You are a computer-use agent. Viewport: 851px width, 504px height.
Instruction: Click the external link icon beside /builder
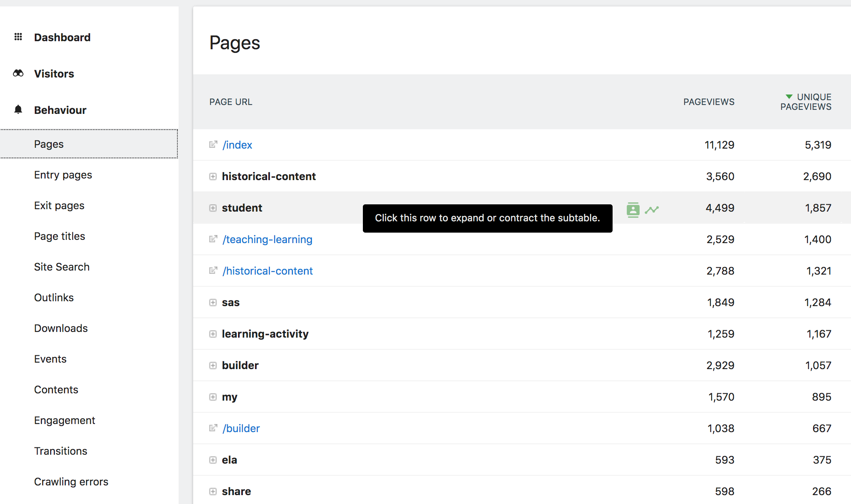[x=213, y=428]
